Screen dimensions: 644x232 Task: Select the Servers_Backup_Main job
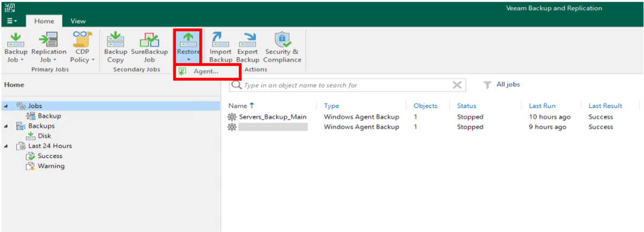(x=273, y=117)
